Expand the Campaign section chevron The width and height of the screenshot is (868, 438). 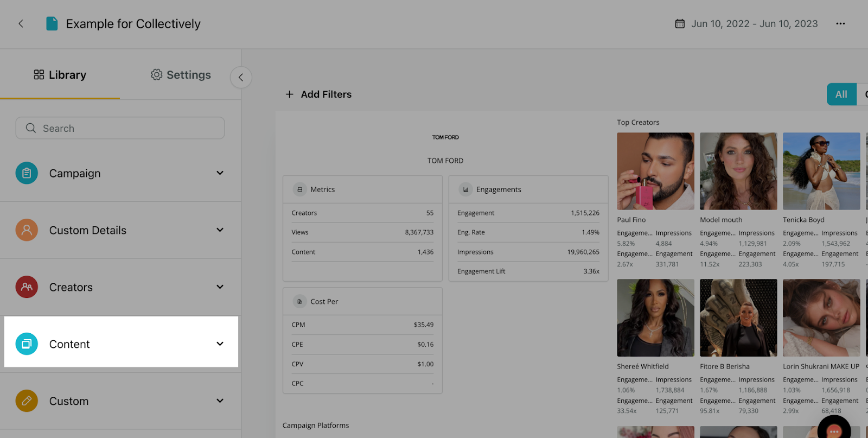[x=220, y=173]
